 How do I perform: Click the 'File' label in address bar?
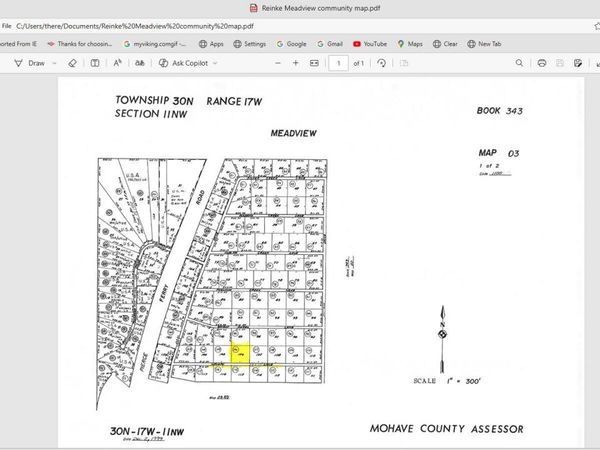point(7,26)
